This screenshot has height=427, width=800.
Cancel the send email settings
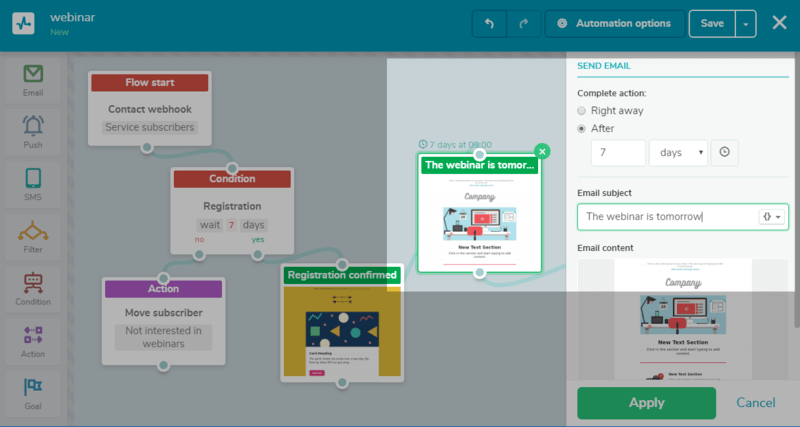[x=756, y=403]
